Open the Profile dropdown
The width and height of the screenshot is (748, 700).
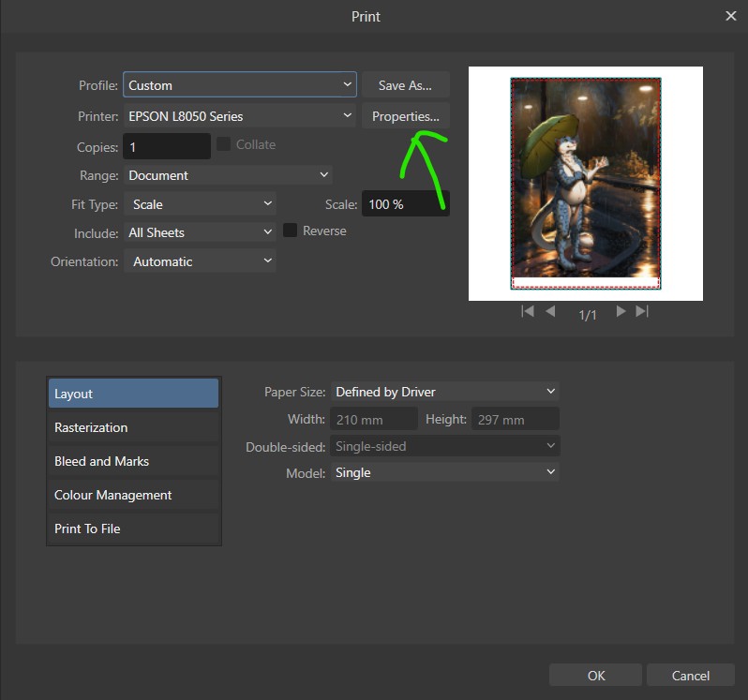coord(240,85)
